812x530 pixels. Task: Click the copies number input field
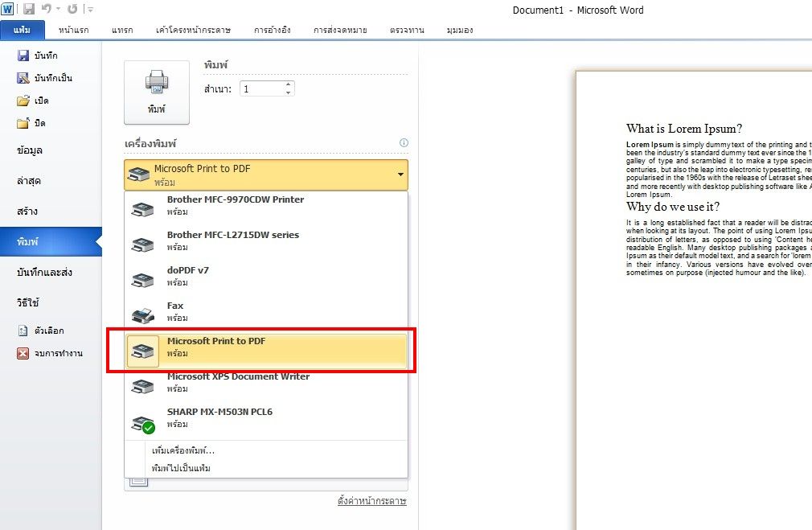262,88
